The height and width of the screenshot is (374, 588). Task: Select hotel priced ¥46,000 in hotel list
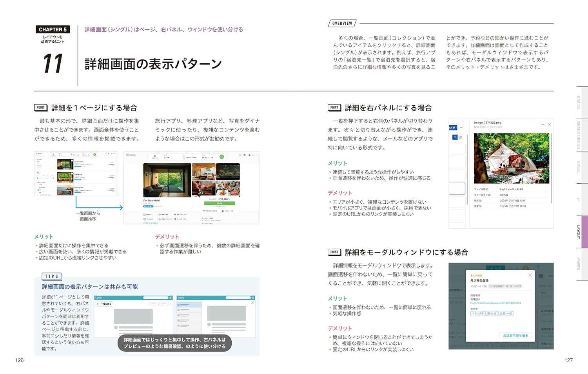tap(86, 190)
